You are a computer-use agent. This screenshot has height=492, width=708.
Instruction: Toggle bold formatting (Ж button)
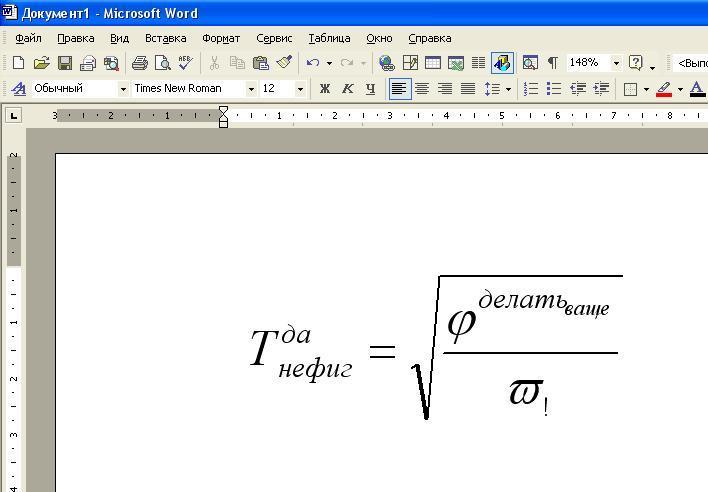(325, 89)
